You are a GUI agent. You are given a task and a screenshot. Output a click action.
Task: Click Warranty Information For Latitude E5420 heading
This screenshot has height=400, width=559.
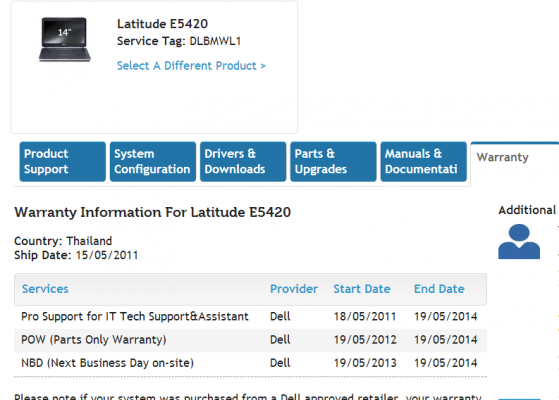pos(153,212)
